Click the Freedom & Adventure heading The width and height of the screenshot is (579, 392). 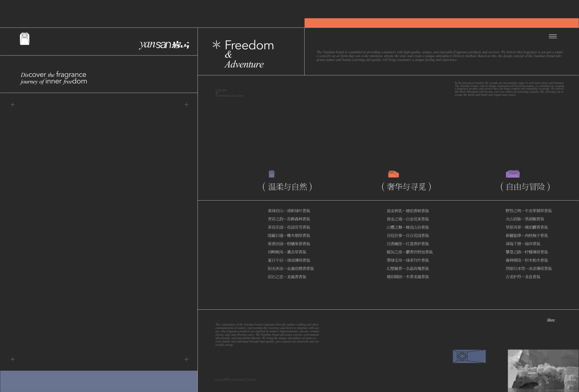pos(249,54)
